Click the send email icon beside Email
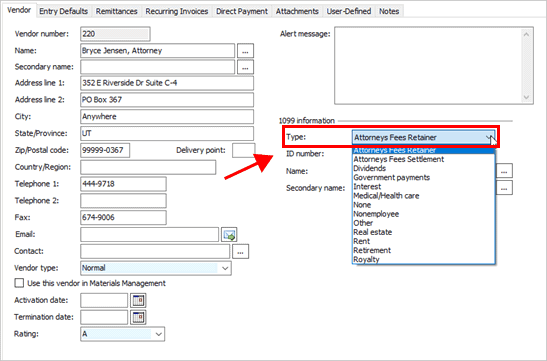Screen dimensions: 547x361 click(229, 235)
